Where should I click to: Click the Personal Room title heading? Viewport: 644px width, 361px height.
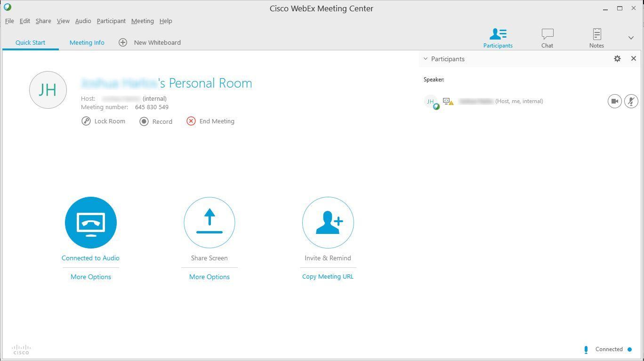coord(167,83)
